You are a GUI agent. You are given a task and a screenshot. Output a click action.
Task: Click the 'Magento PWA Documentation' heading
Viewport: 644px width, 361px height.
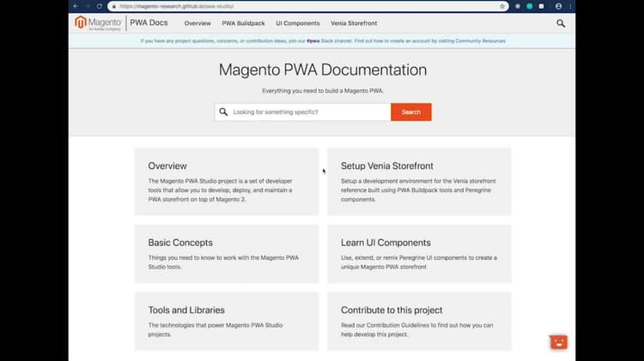(322, 69)
